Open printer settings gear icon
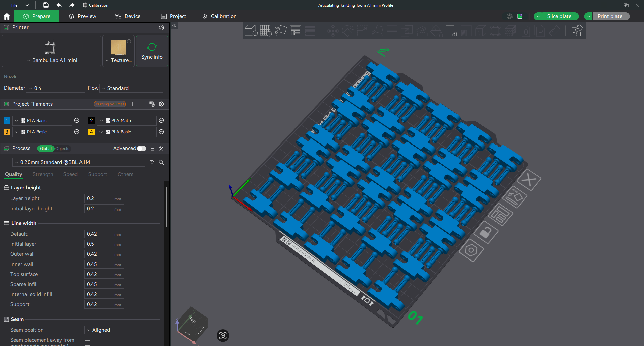Viewport: 644px width, 346px height. click(x=162, y=27)
